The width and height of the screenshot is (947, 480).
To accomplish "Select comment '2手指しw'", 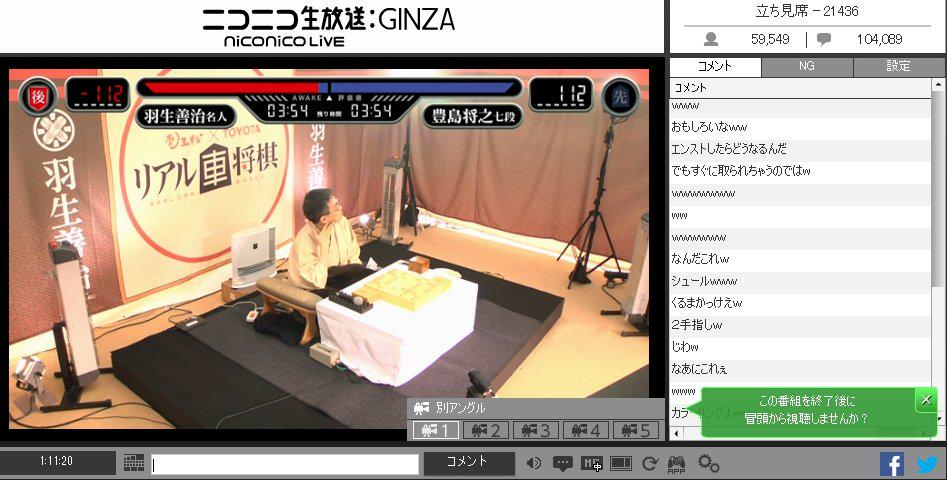I will pyautogui.click(x=801, y=325).
